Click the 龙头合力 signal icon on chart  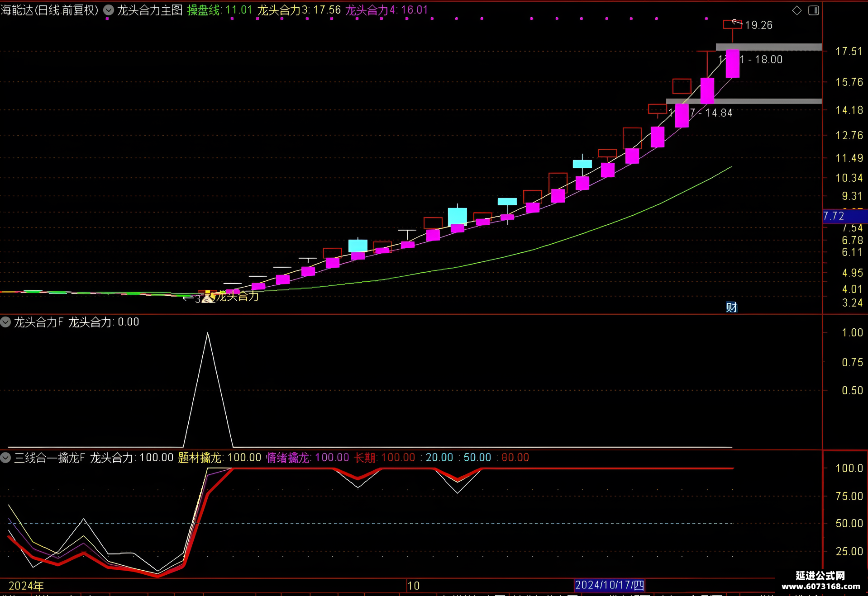pos(208,297)
